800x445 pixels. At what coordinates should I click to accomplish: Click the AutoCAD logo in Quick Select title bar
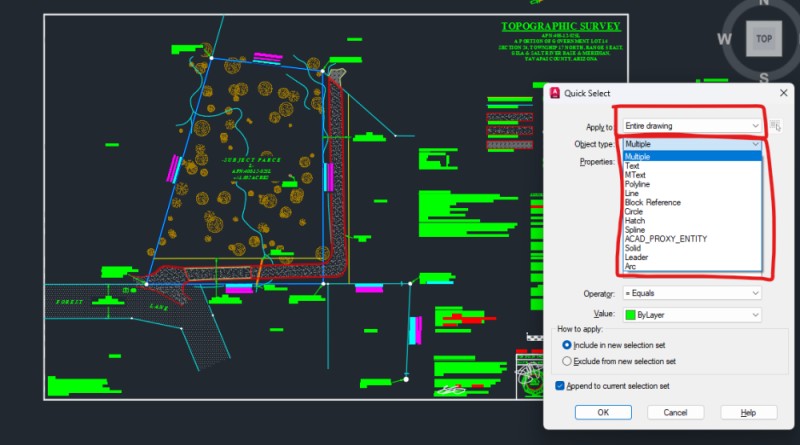pos(555,93)
